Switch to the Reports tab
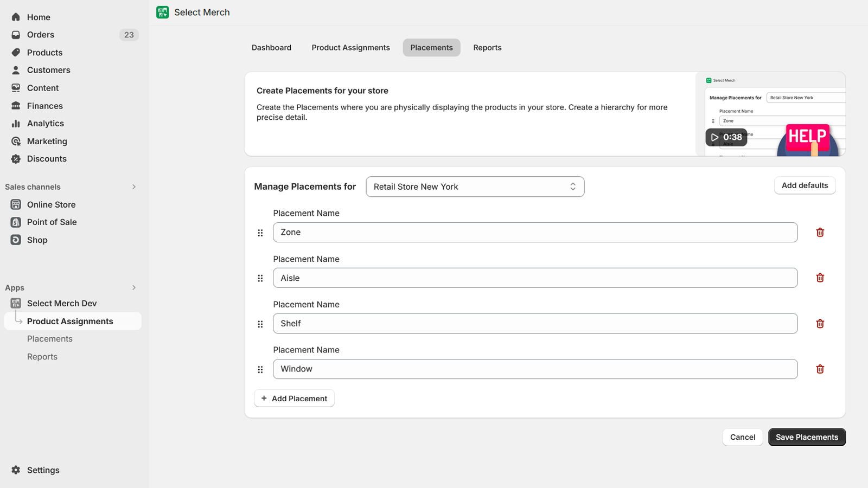The height and width of the screenshot is (488, 868). (x=487, y=47)
